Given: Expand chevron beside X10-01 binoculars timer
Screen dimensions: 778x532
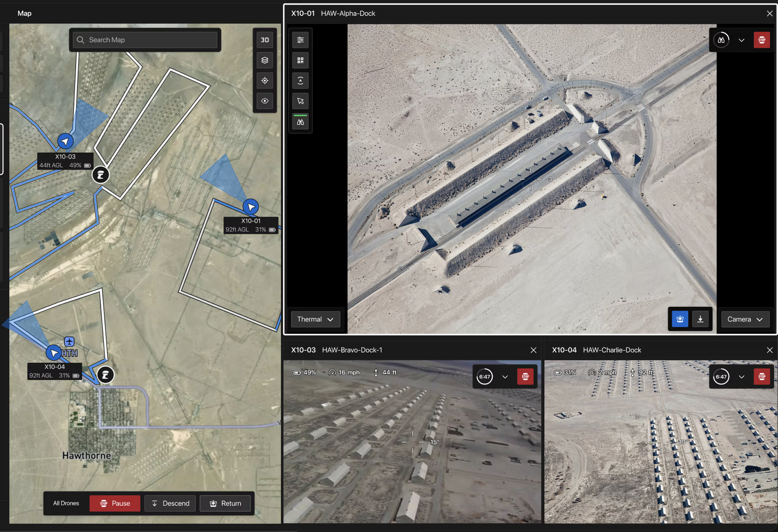Looking at the screenshot, I should click(741, 40).
